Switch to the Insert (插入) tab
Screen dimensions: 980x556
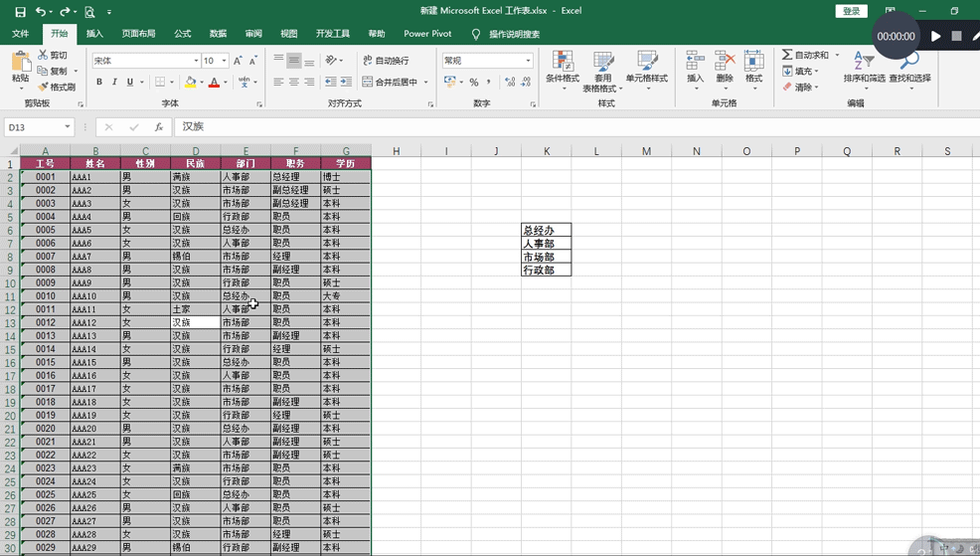pos(95,34)
